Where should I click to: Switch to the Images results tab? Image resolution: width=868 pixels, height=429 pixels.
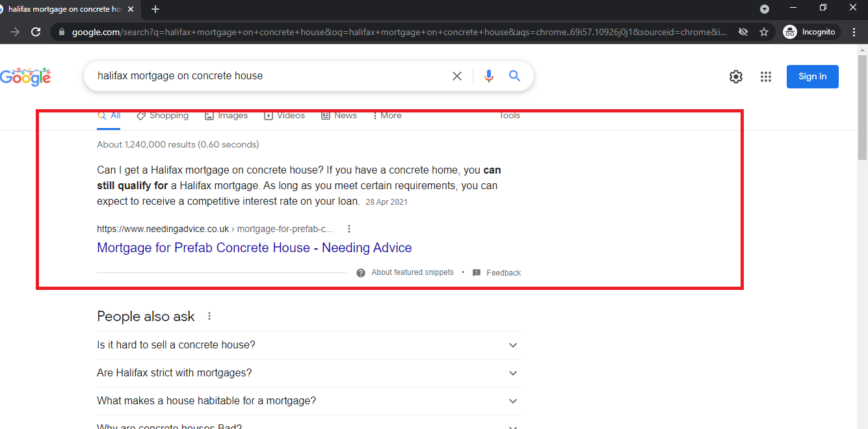point(226,116)
